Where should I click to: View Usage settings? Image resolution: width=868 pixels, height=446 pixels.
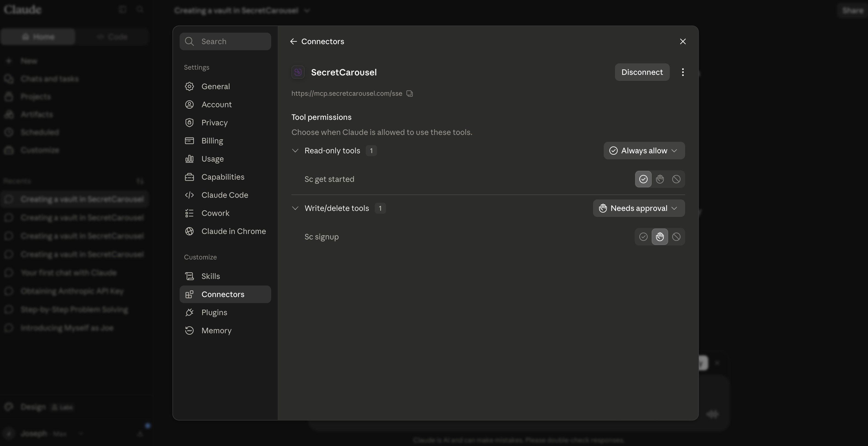pyautogui.click(x=225, y=159)
